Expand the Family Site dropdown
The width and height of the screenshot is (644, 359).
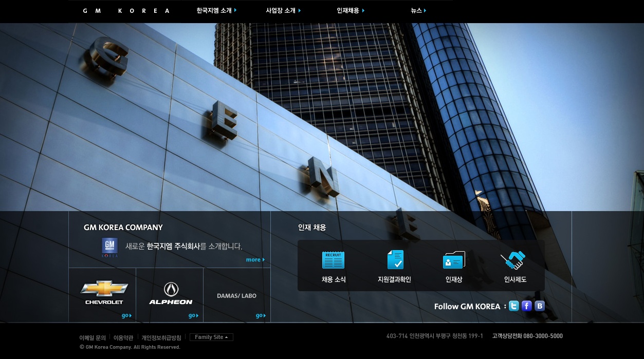(x=211, y=337)
